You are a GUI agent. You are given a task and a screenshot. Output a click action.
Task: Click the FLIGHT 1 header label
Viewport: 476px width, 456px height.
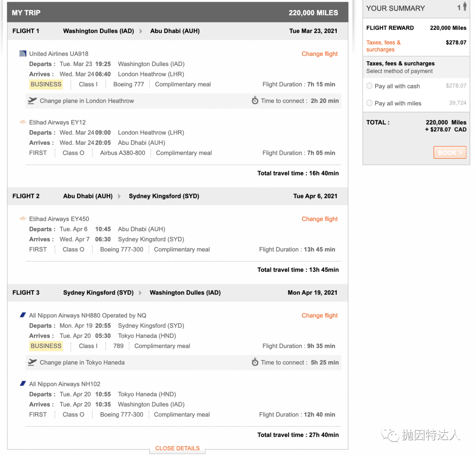pyautogui.click(x=26, y=31)
